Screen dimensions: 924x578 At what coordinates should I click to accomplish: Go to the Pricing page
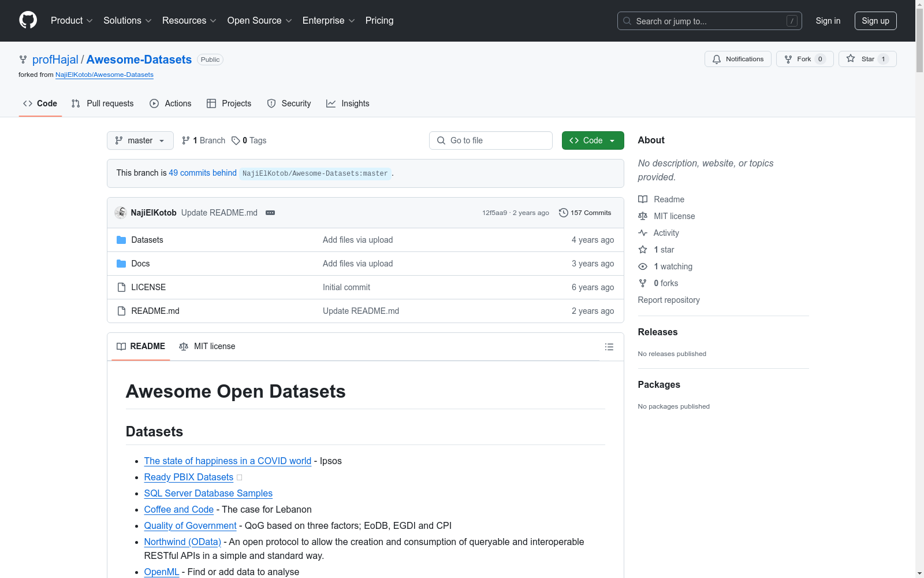pyautogui.click(x=379, y=21)
